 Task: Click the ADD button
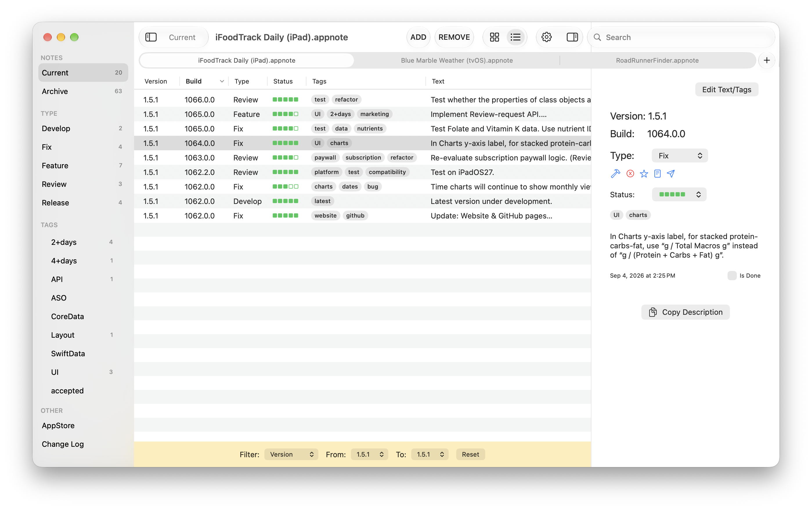(x=418, y=37)
